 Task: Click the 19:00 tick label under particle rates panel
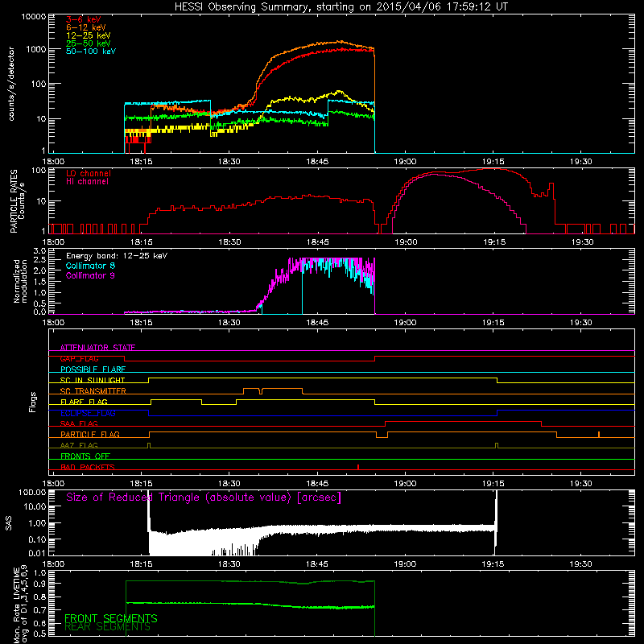[x=406, y=242]
